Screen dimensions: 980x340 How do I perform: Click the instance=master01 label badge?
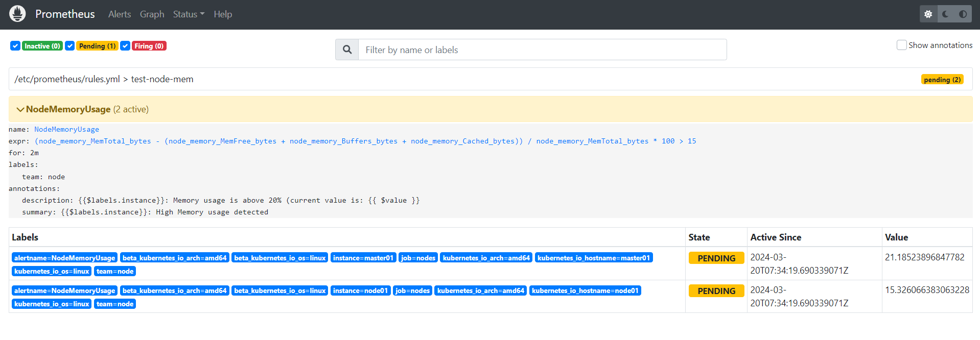[x=363, y=258]
